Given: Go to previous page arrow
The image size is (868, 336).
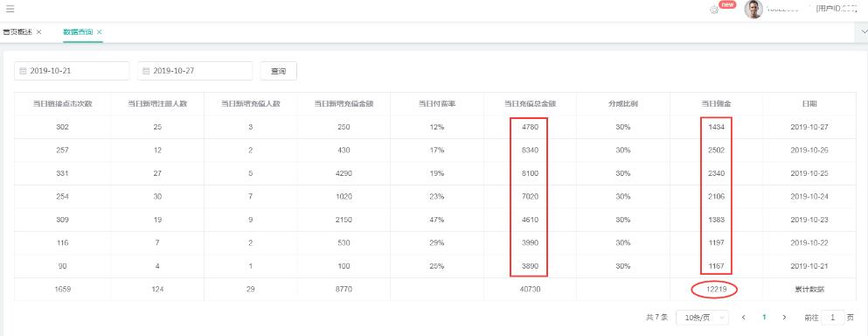Looking at the screenshot, I should click(x=744, y=317).
